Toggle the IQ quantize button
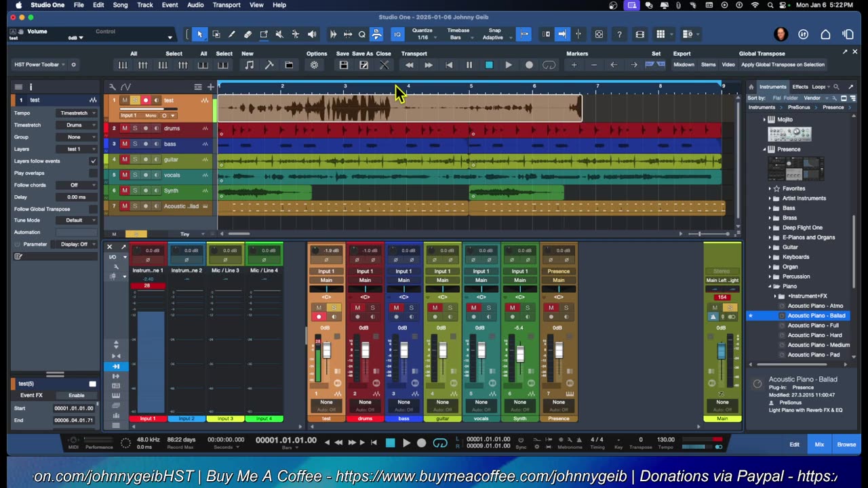 click(397, 34)
